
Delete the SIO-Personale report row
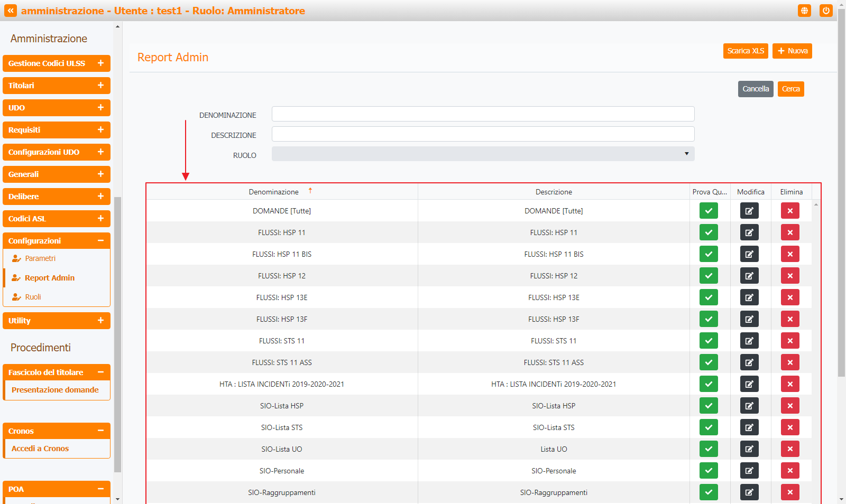pyautogui.click(x=790, y=471)
